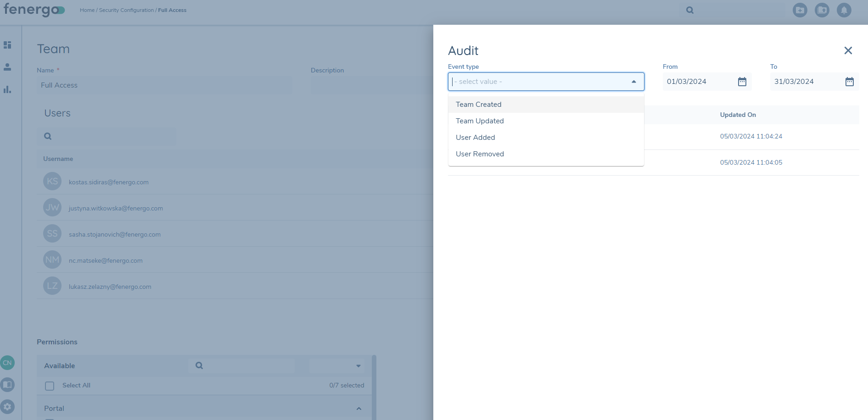Open Security Configuration from the breadcrumb
This screenshot has width=868, height=420.
126,10
